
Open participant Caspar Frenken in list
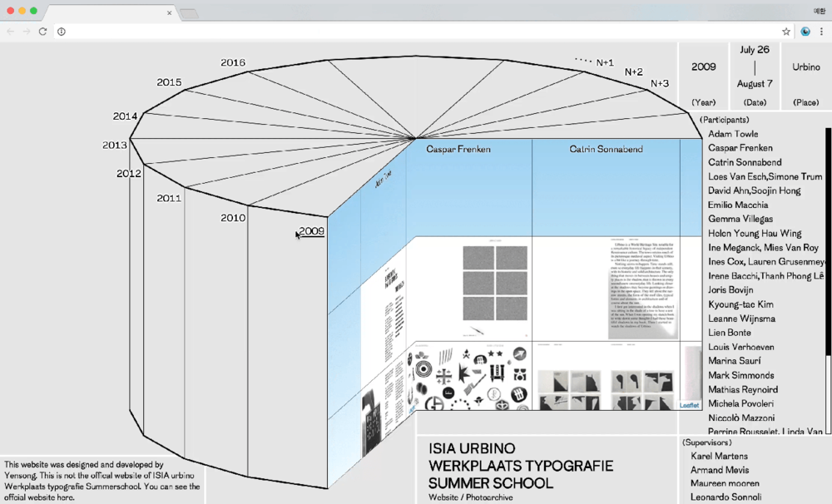click(x=740, y=148)
